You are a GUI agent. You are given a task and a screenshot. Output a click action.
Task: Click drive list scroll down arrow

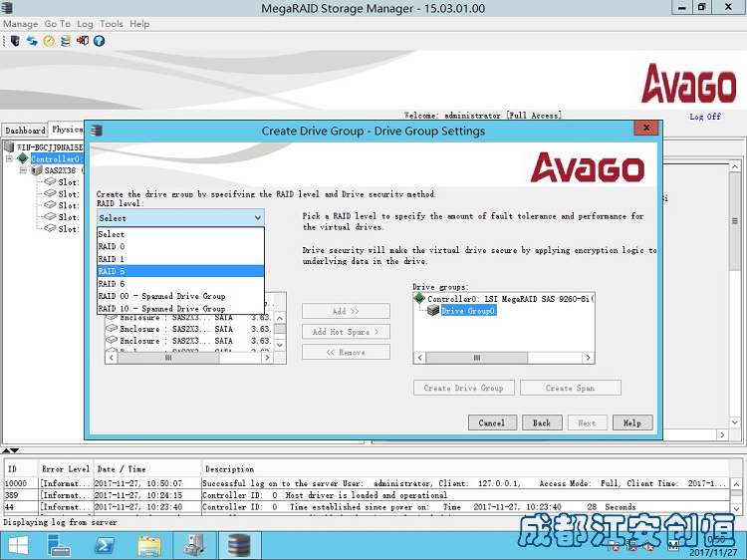pos(280,345)
